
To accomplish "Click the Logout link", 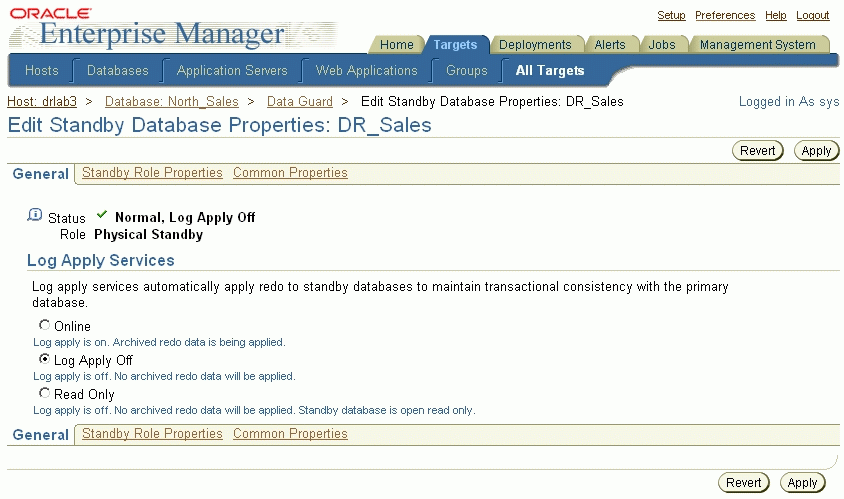I will pos(812,15).
